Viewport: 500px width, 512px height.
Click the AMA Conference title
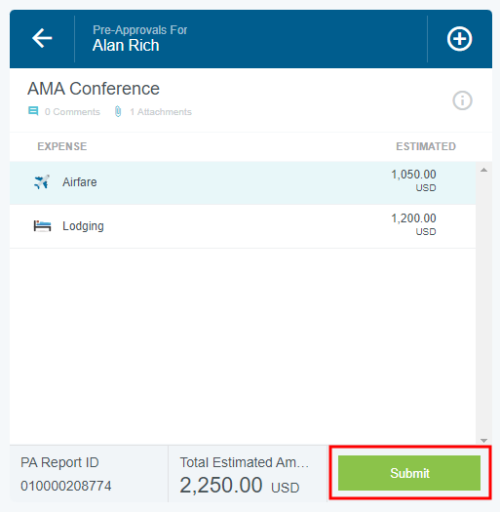point(94,89)
